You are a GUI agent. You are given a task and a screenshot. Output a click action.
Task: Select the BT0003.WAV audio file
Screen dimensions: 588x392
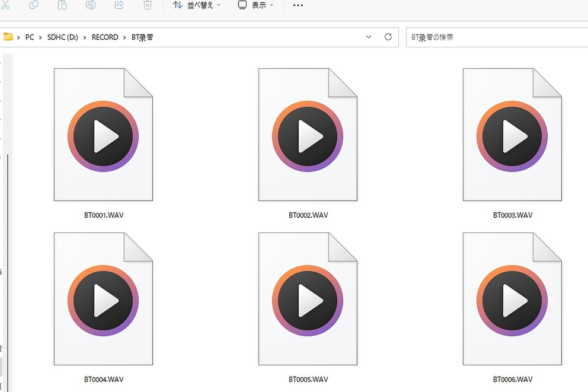click(x=512, y=144)
